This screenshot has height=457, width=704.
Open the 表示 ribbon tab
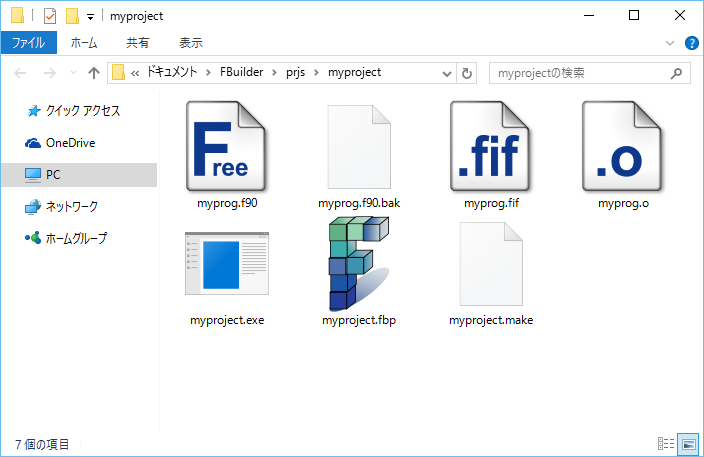191,43
